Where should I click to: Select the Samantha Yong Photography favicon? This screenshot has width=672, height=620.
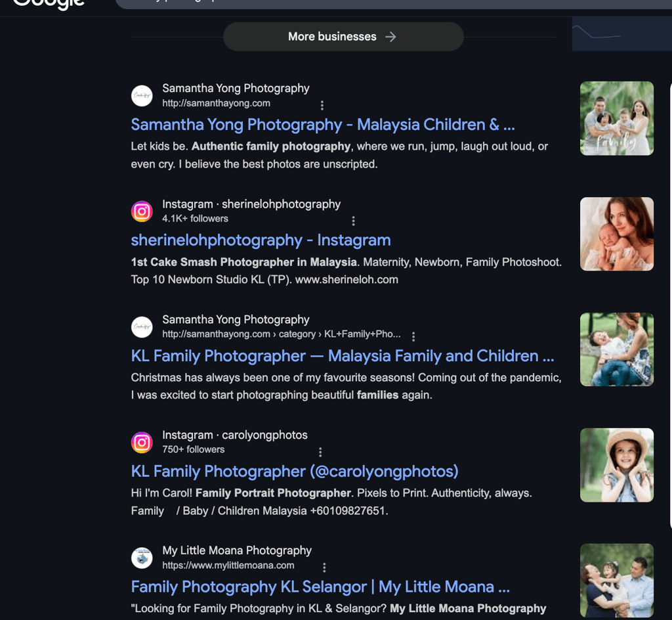(142, 96)
